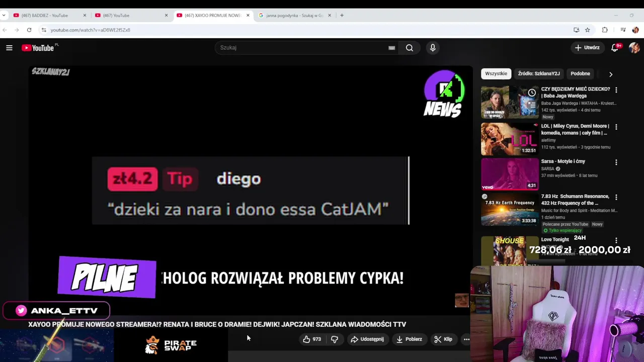Like the video with thumbs up
The image size is (644, 362).
311,339
